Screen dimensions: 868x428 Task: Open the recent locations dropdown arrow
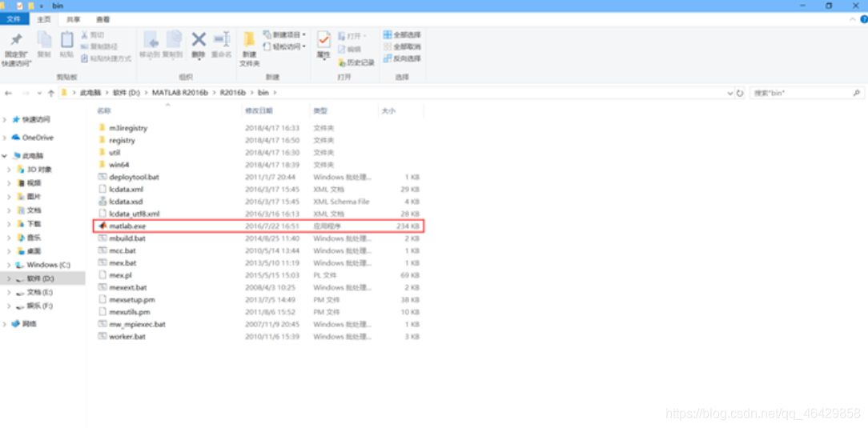(x=38, y=94)
